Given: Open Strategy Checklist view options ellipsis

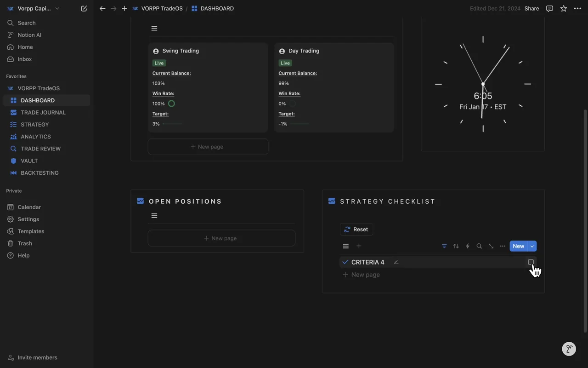Looking at the screenshot, I should (x=503, y=246).
